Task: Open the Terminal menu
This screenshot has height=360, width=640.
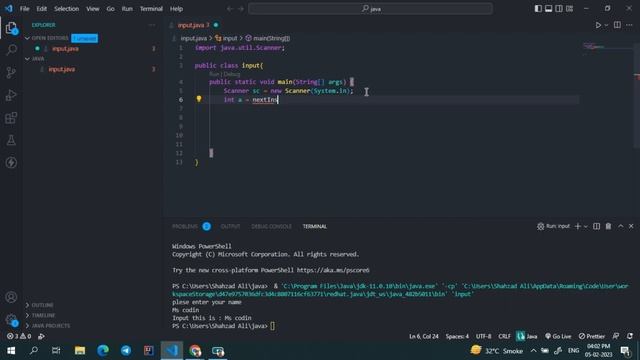Action: tap(151, 9)
